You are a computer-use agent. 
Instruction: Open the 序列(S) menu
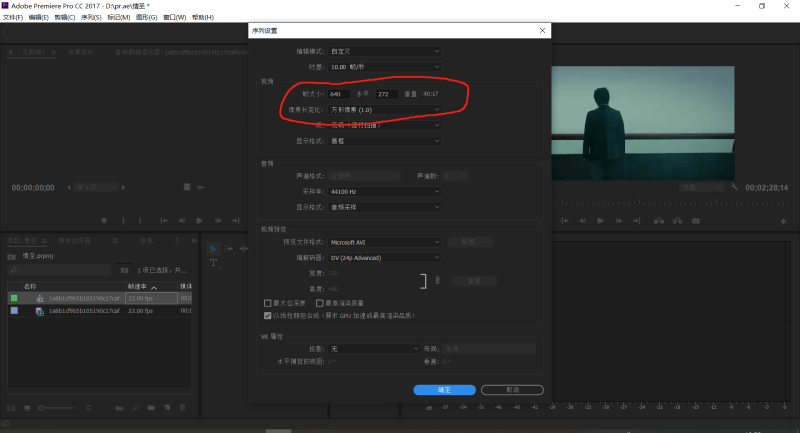pos(91,18)
